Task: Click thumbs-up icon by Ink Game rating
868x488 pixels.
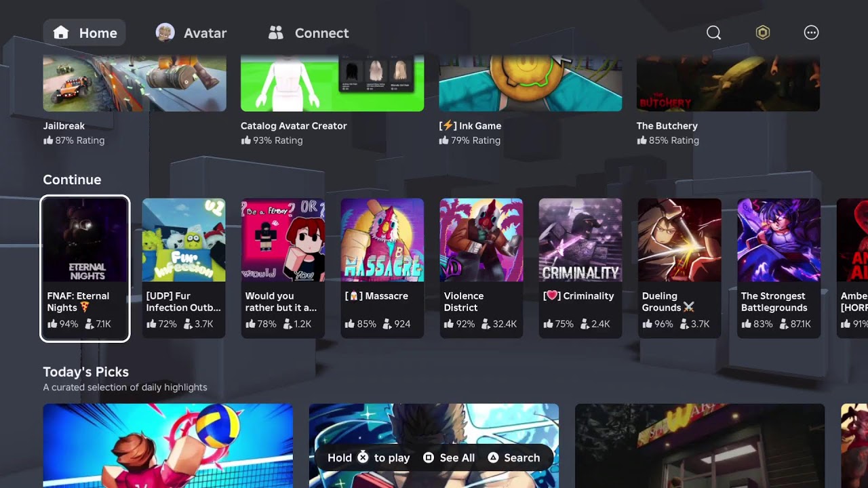Action: tap(444, 140)
